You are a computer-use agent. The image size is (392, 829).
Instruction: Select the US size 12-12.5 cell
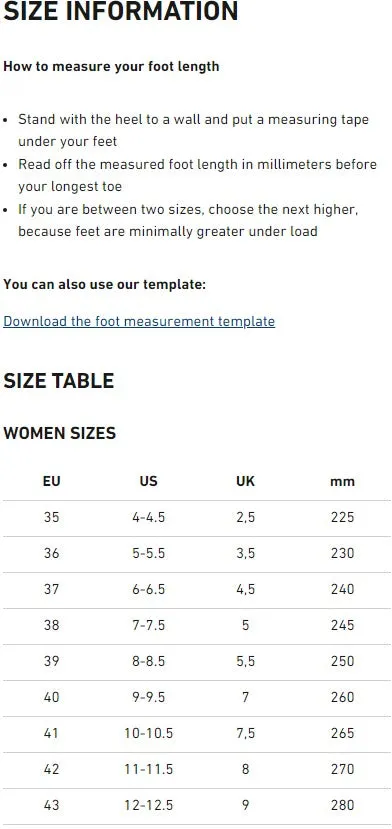149,805
